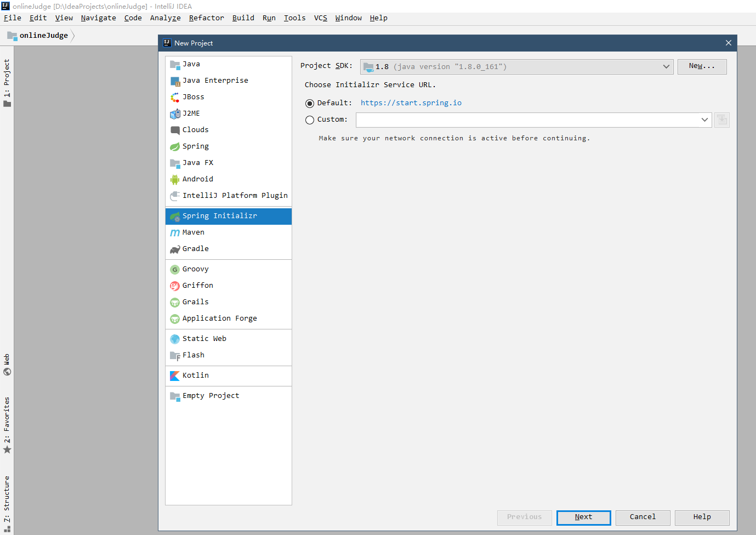This screenshot has width=756, height=535.
Task: Click the Previous button
Action: [524, 517]
